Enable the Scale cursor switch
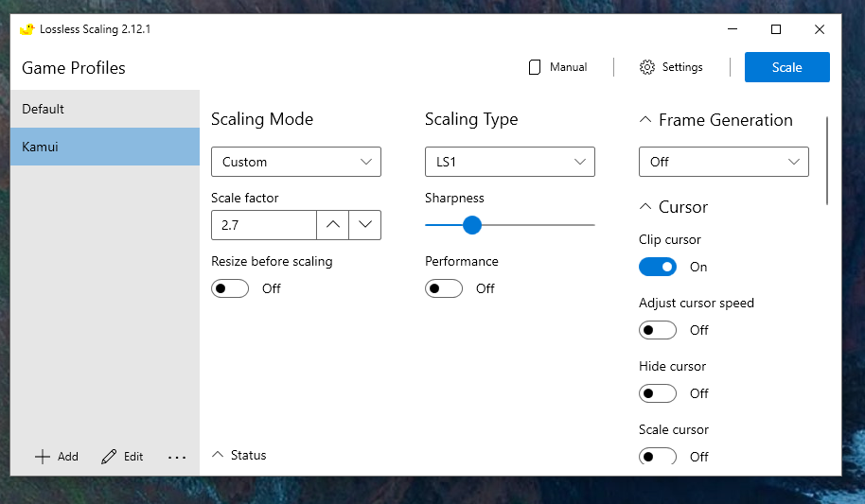Screen dimensions: 865x504 tap(658, 457)
